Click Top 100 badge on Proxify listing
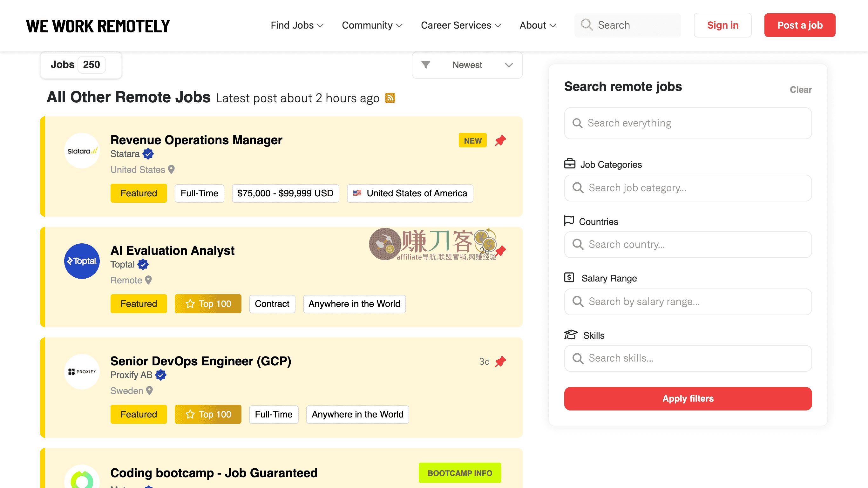Screen dimensions: 868x488 point(208,414)
